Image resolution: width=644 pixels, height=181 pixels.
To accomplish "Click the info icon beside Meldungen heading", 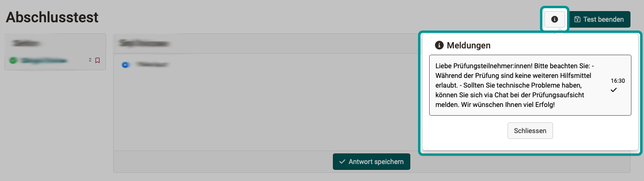I will coord(439,45).
